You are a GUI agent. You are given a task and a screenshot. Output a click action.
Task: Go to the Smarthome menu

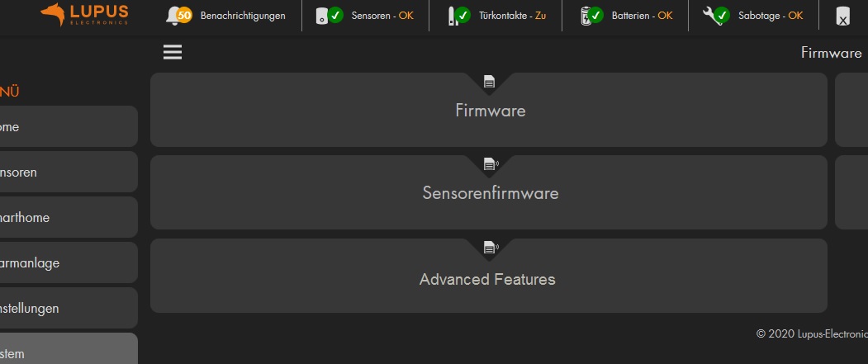68,218
